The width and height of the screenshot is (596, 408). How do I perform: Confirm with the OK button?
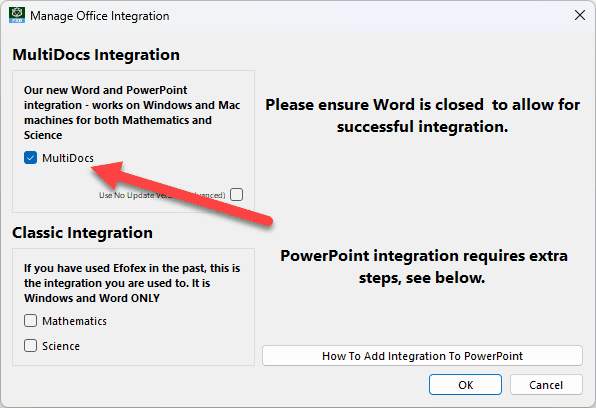click(465, 385)
